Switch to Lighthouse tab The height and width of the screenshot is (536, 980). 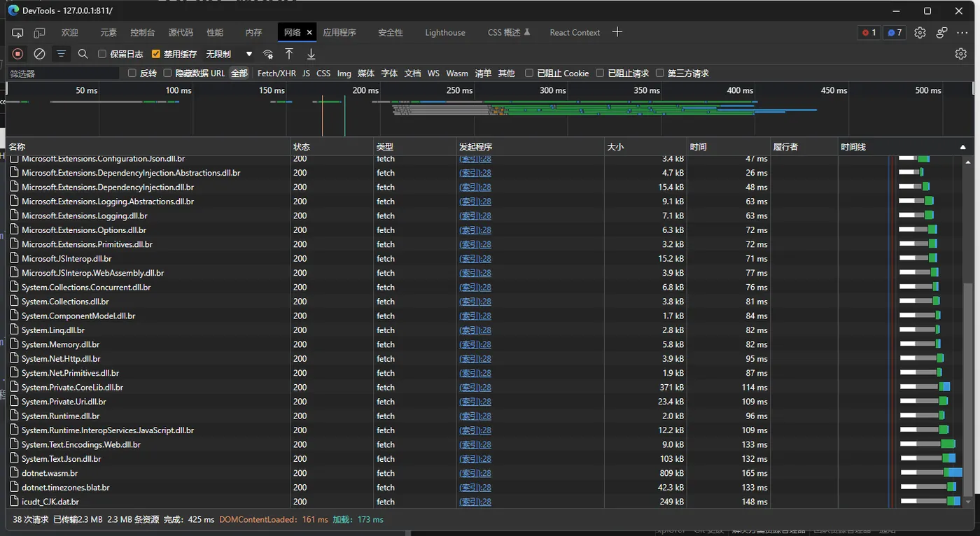tap(445, 33)
